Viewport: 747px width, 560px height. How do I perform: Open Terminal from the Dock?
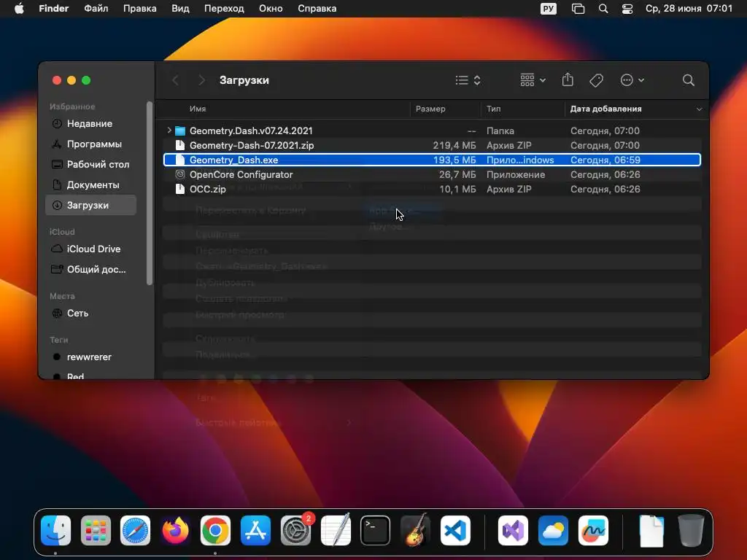pos(376,531)
